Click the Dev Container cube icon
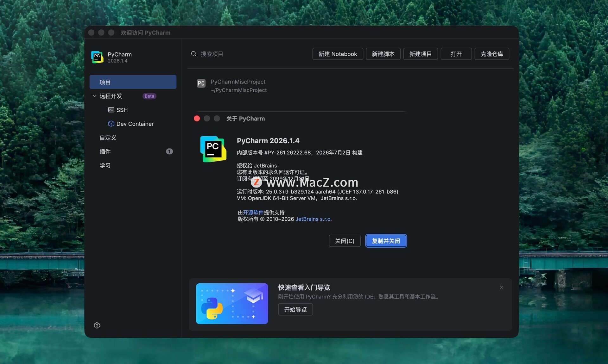The image size is (608, 364). 111,124
